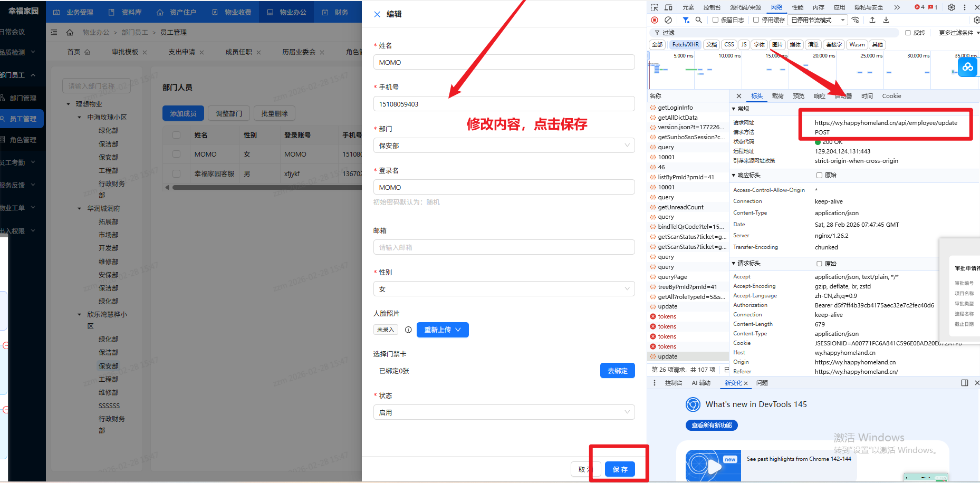This screenshot has width=980, height=483.
Task: Close the 编辑 drawer with X icon
Action: pyautogui.click(x=377, y=14)
